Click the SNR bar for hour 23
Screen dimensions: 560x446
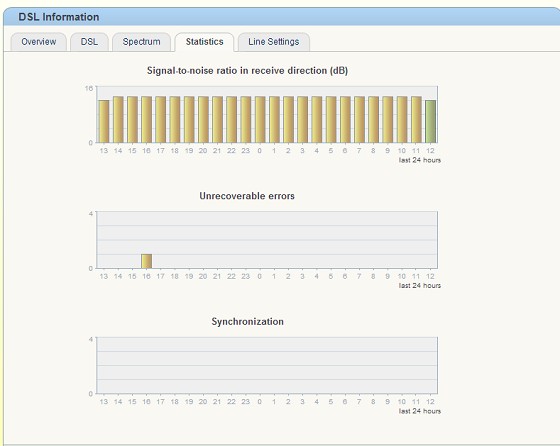246,120
